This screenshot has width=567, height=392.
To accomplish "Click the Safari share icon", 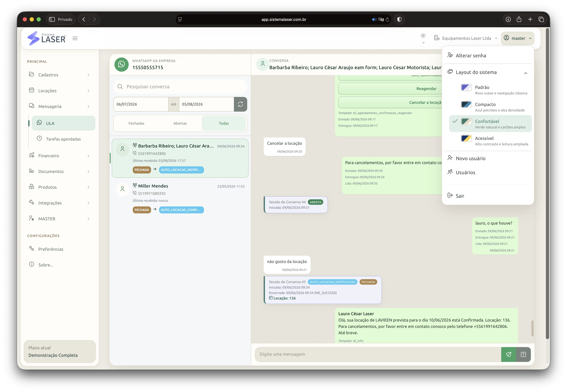I will click(519, 19).
